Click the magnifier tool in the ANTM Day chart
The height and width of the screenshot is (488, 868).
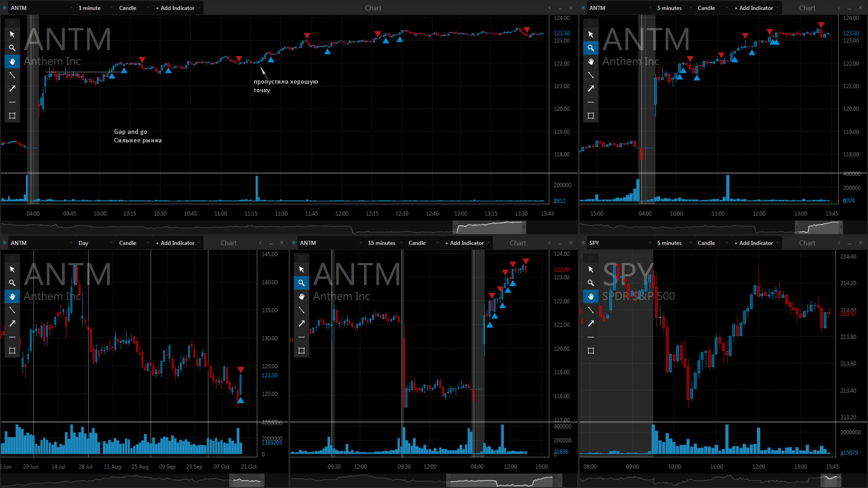(x=12, y=283)
